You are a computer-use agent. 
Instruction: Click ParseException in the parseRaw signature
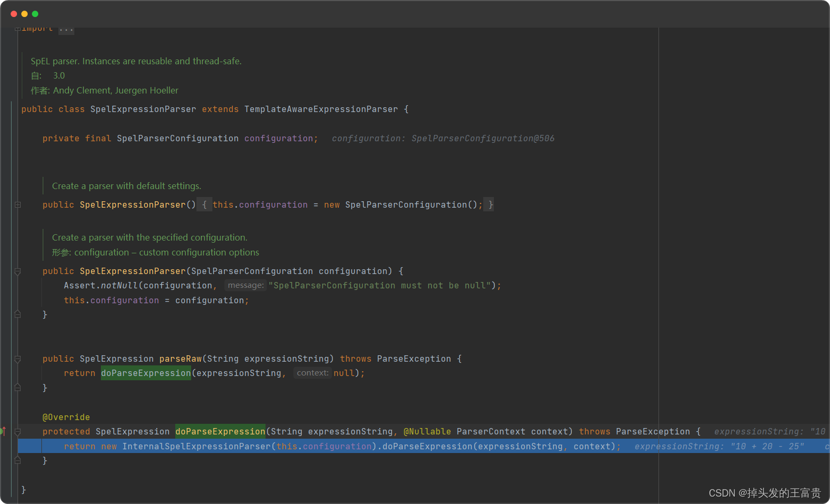tap(414, 358)
